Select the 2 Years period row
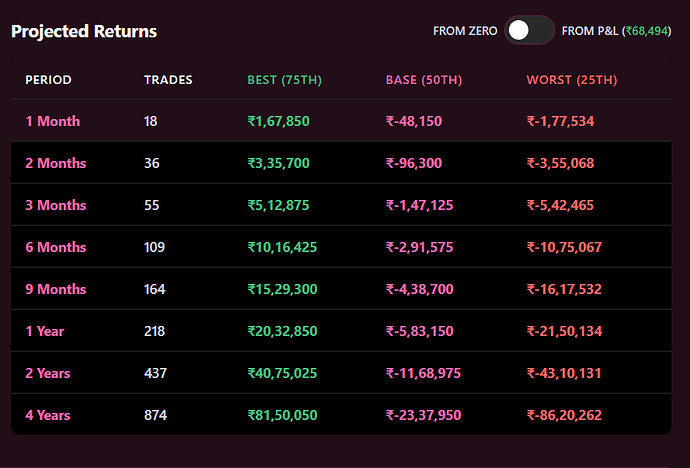The height and width of the screenshot is (468, 690). coord(48,373)
